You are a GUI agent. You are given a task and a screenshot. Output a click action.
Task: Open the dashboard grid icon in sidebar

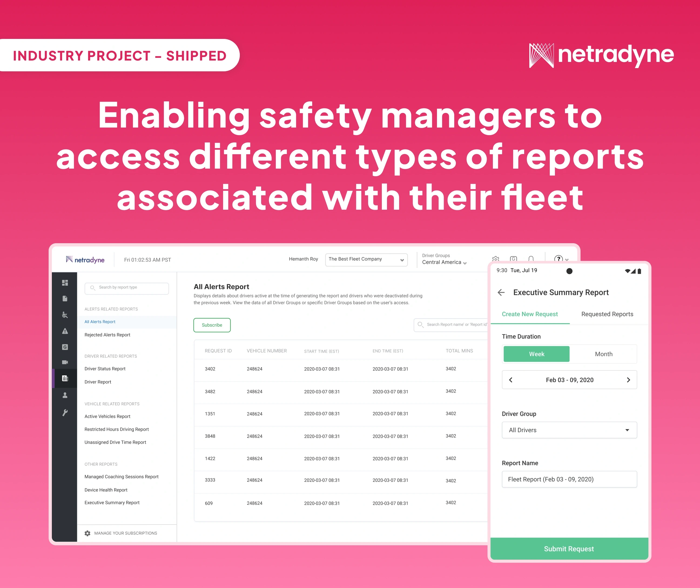pyautogui.click(x=65, y=282)
